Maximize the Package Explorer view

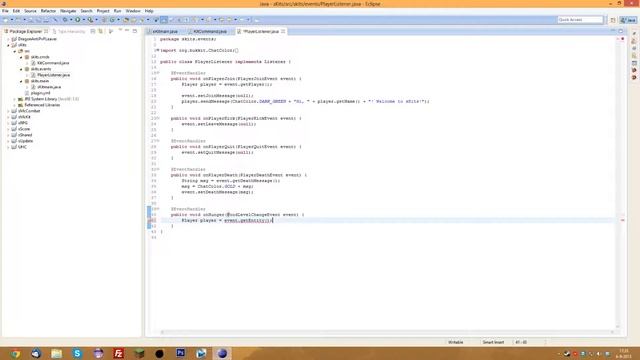(x=135, y=31)
